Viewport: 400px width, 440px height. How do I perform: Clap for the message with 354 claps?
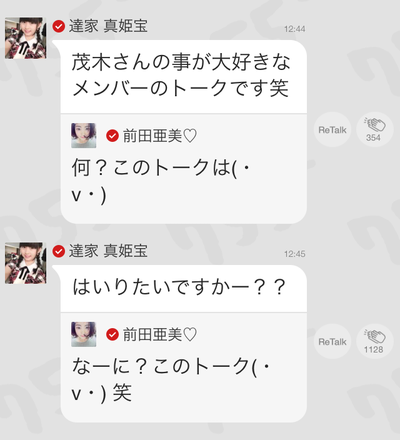pos(374,130)
